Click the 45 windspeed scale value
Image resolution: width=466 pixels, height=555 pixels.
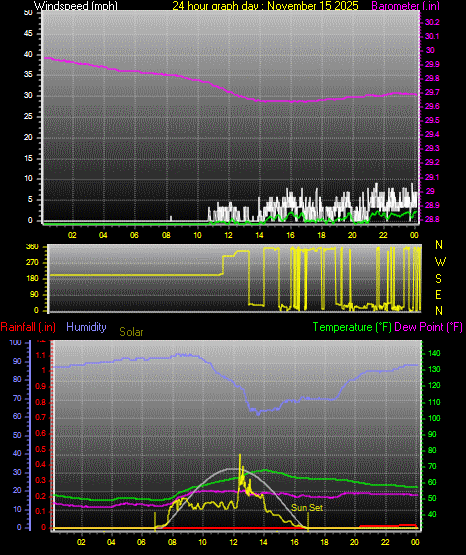coord(28,34)
